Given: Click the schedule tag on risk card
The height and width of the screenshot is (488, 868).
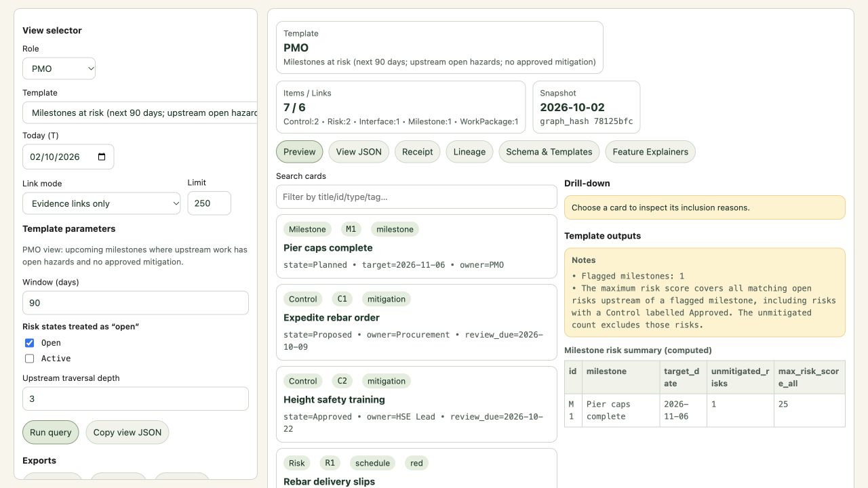Looking at the screenshot, I should point(373,463).
